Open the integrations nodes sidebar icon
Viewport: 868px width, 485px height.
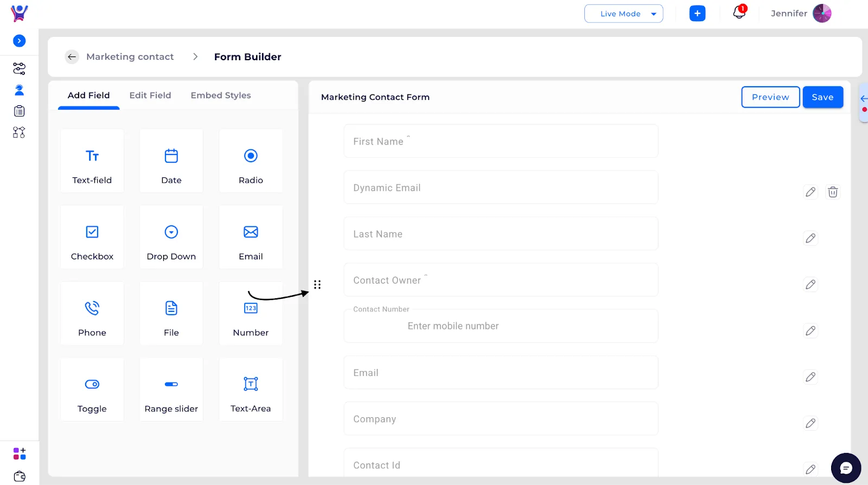19,132
